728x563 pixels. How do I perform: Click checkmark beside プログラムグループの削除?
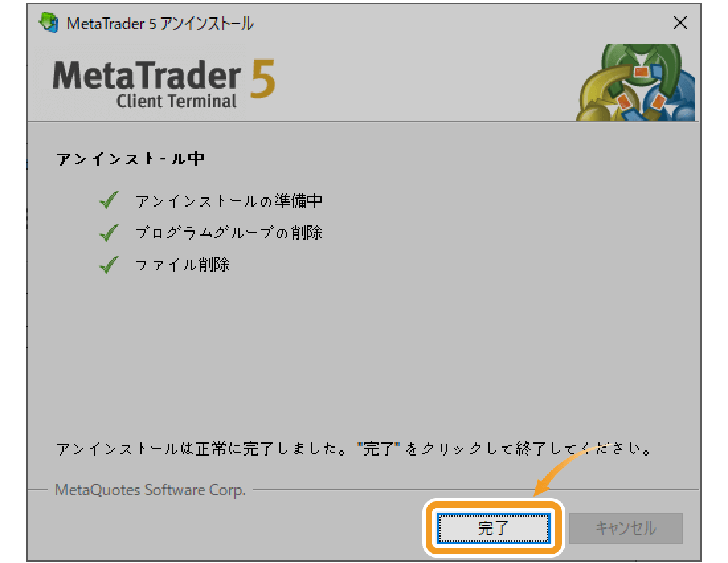tap(109, 233)
